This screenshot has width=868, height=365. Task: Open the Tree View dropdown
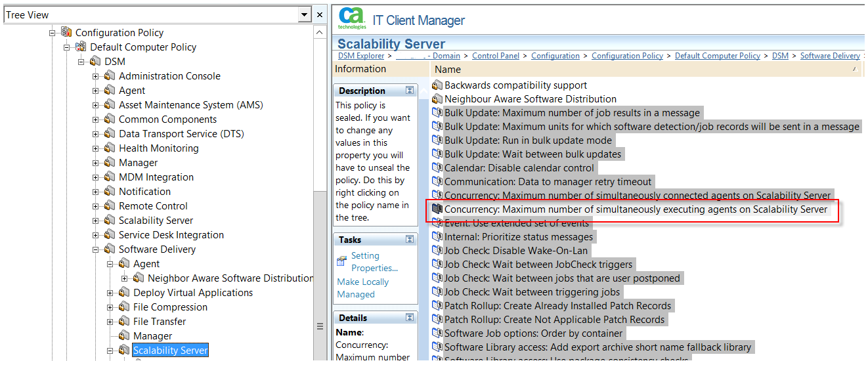point(305,14)
